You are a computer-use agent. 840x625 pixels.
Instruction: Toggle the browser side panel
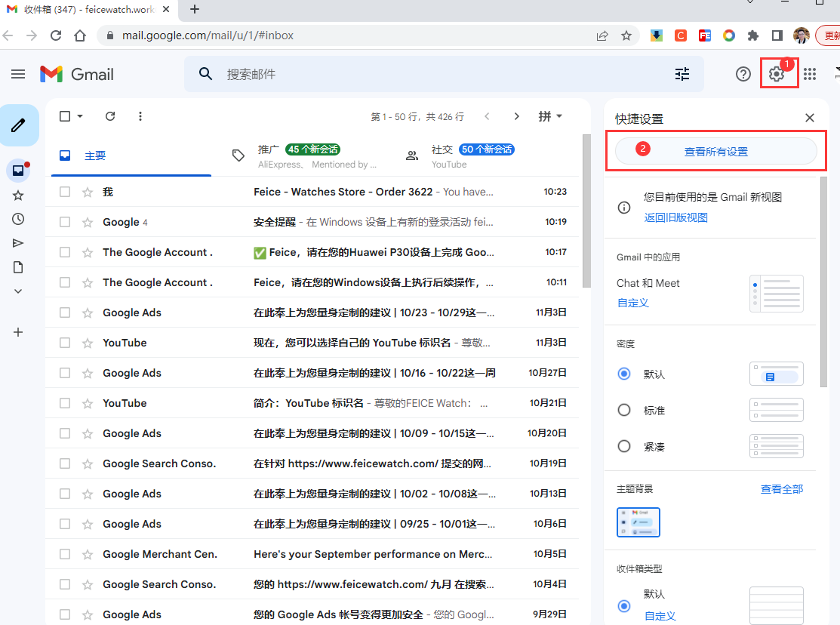(777, 35)
